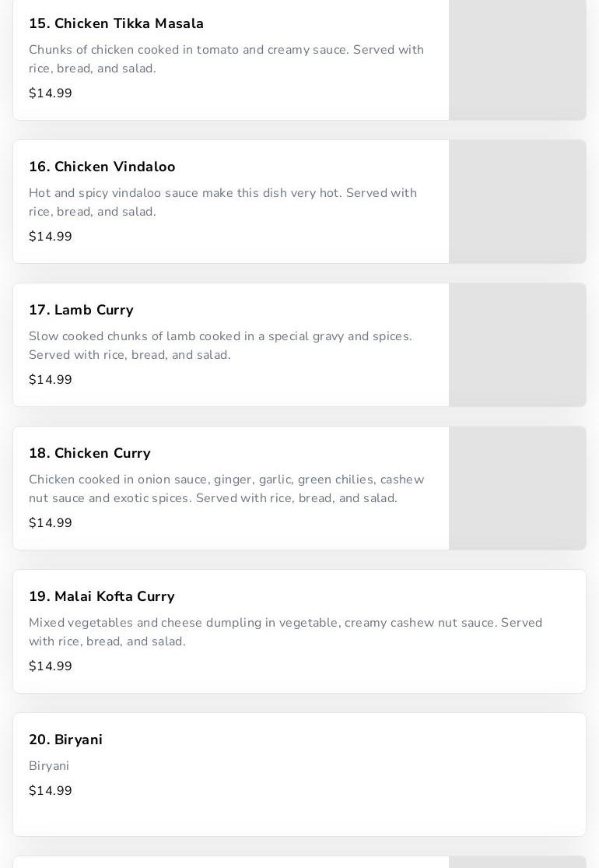The image size is (599, 868).
Task: Click the Biryani $14.99 price
Action: (51, 791)
